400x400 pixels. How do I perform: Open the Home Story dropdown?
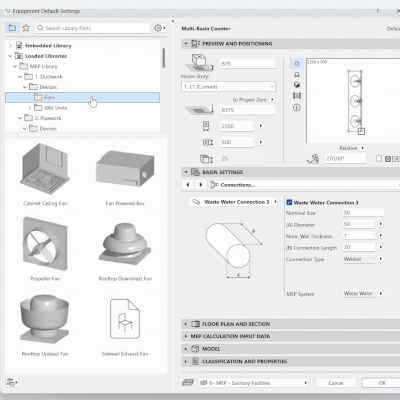228,87
